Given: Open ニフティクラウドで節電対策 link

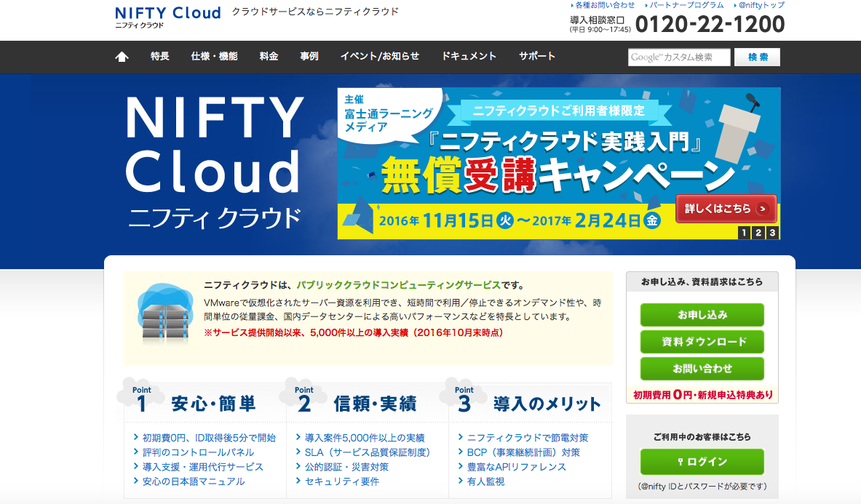Looking at the screenshot, I should click(527, 438).
